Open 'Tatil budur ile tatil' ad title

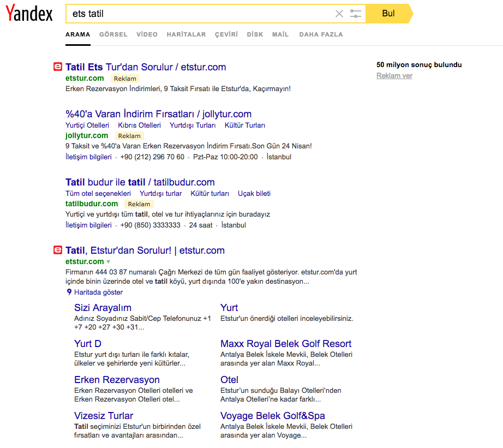click(x=140, y=182)
